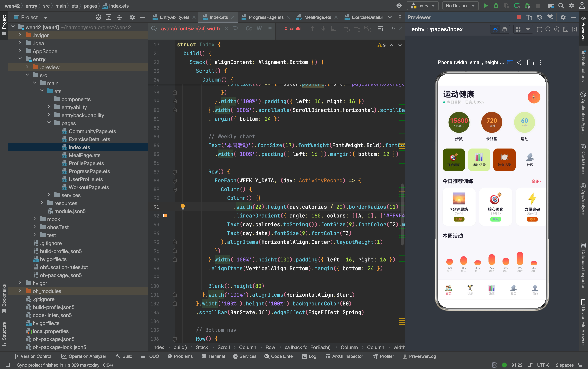Click Version Control button
This screenshot has height=369, width=588.
tap(33, 356)
